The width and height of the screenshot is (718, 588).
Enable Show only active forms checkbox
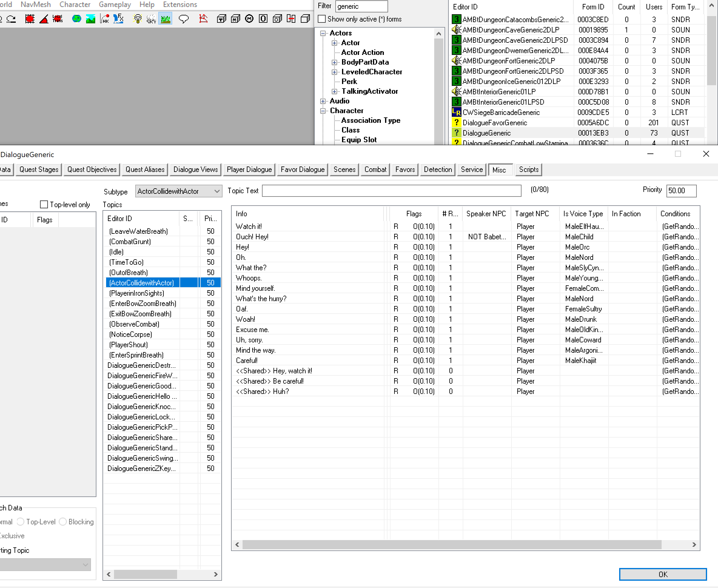tap(322, 19)
